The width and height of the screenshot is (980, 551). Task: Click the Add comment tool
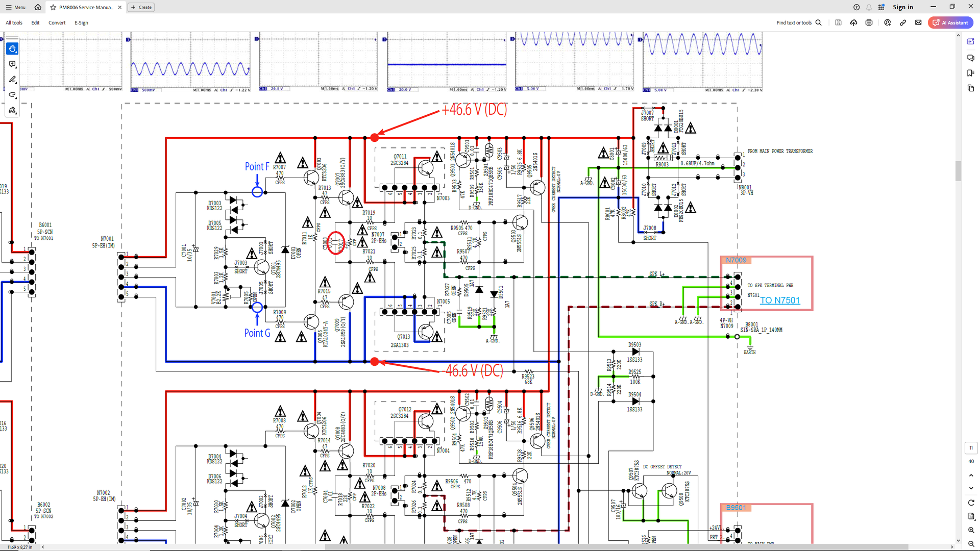tap(12, 64)
